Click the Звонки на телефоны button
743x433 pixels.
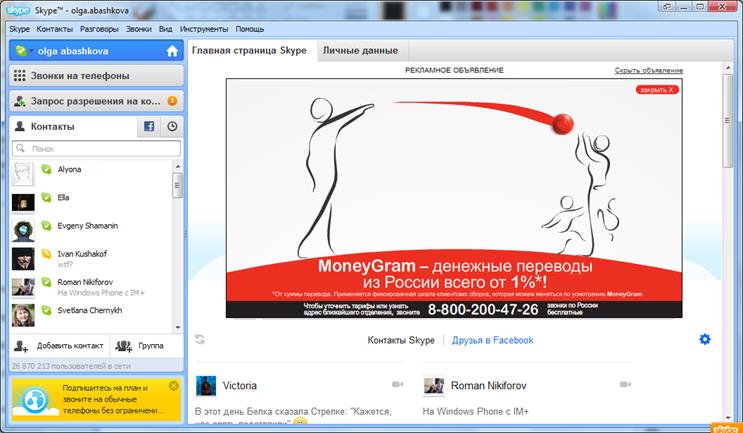96,76
